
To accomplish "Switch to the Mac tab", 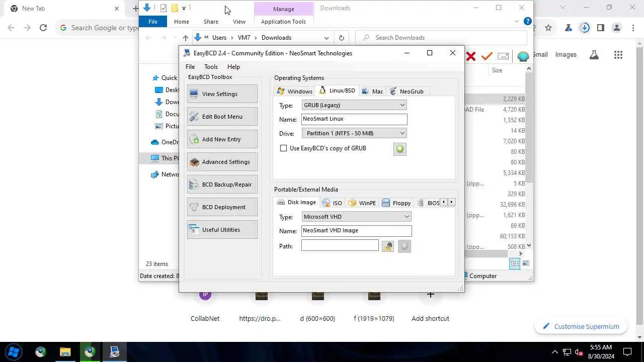I will tap(372, 91).
